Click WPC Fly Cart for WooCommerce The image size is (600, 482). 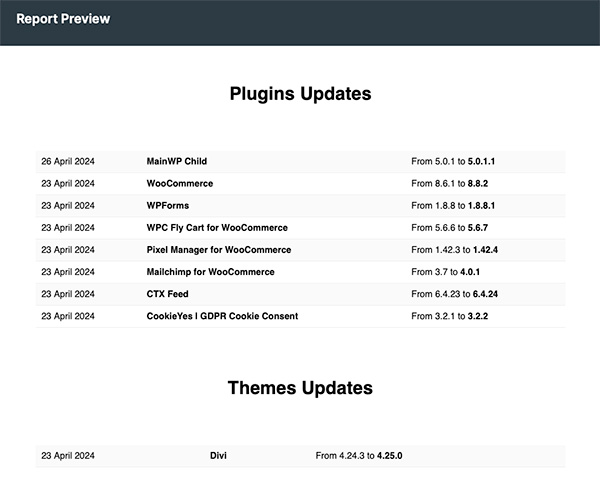click(217, 228)
